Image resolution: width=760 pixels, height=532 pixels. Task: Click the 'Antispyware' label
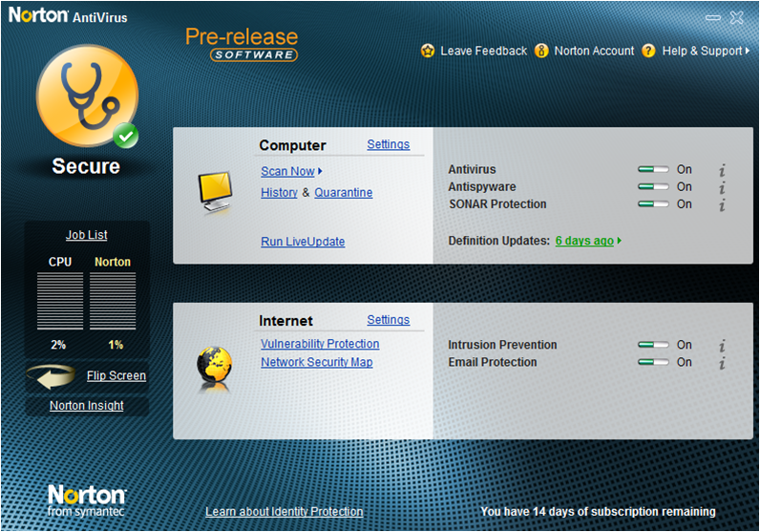[482, 186]
